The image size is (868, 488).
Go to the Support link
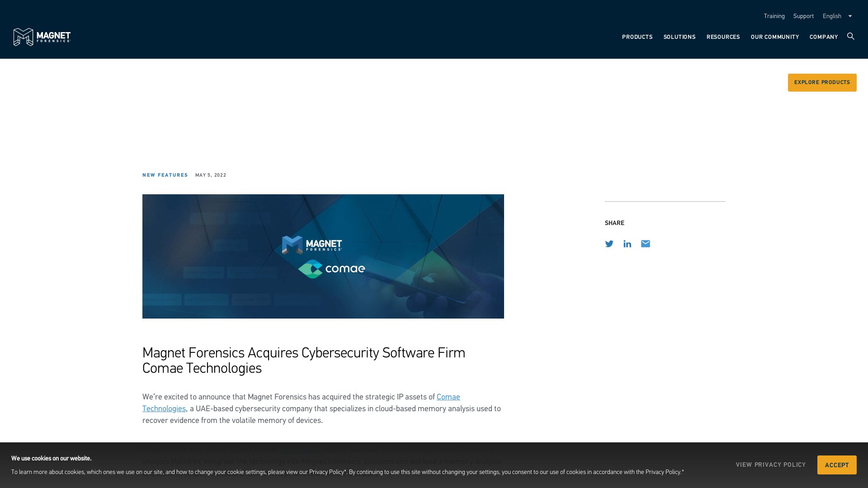point(803,16)
